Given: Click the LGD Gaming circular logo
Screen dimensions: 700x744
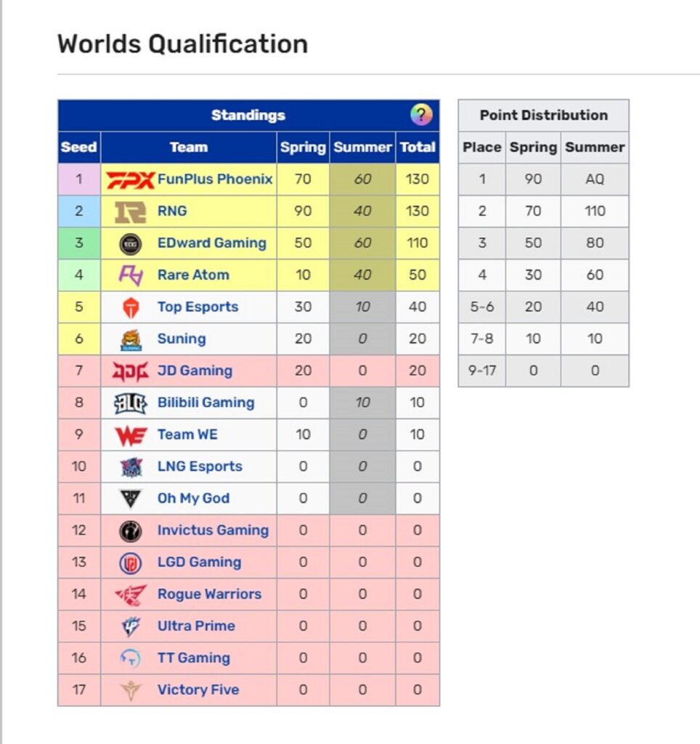Looking at the screenshot, I should [131, 563].
